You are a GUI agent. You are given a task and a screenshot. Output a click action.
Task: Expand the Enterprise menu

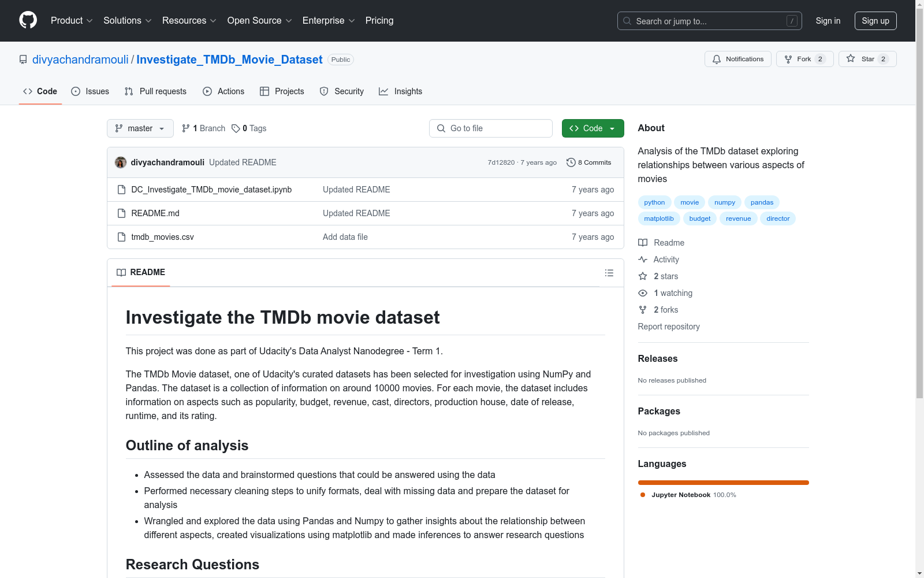tap(329, 20)
